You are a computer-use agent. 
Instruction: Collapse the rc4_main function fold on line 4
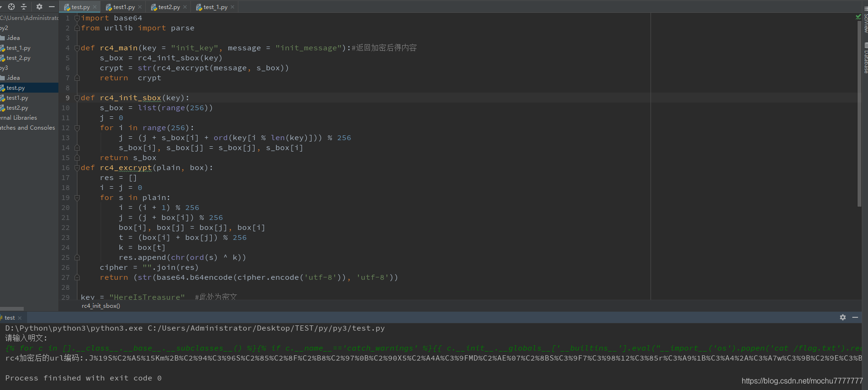77,48
